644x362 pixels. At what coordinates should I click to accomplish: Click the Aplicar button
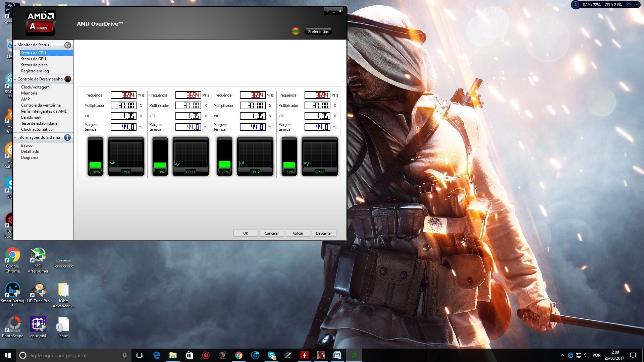tap(298, 233)
